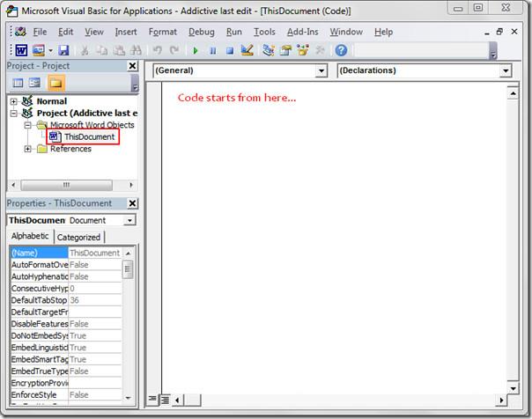Screen dimensions: 532x419
Task: Open the Debug menu
Action: pyautogui.click(x=201, y=32)
